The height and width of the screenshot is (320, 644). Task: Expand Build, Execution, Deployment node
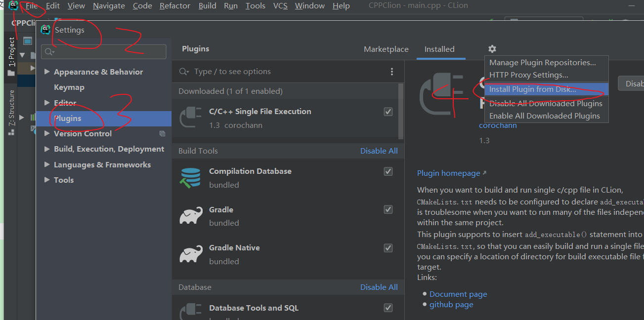(47, 149)
